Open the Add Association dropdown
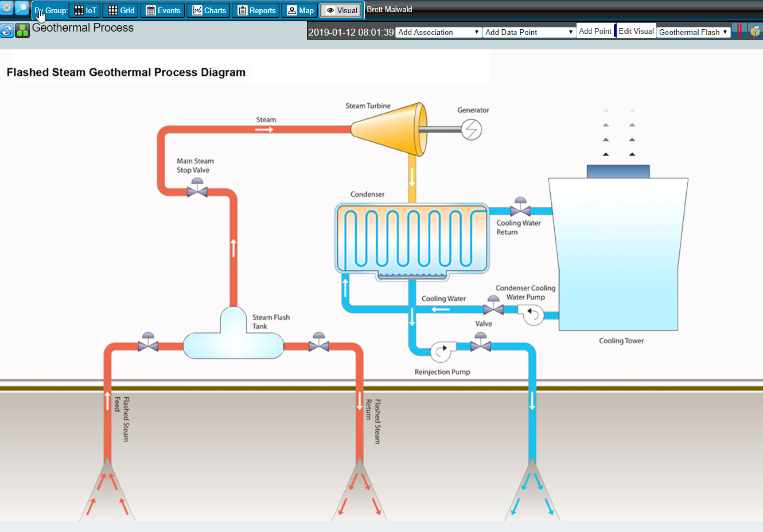Viewport: 763px width, 532px height. click(x=438, y=32)
